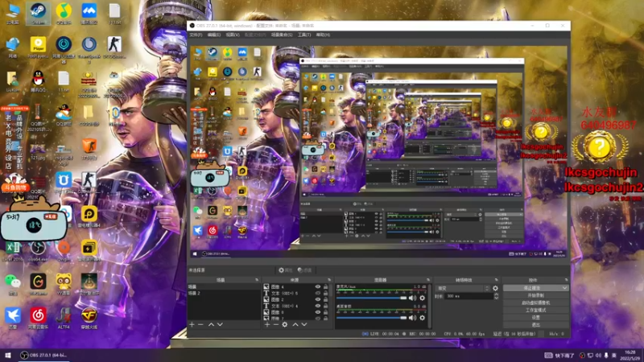The image size is (644, 362).
Task: Pop out the 混音器 dock panel
Action: 428,280
